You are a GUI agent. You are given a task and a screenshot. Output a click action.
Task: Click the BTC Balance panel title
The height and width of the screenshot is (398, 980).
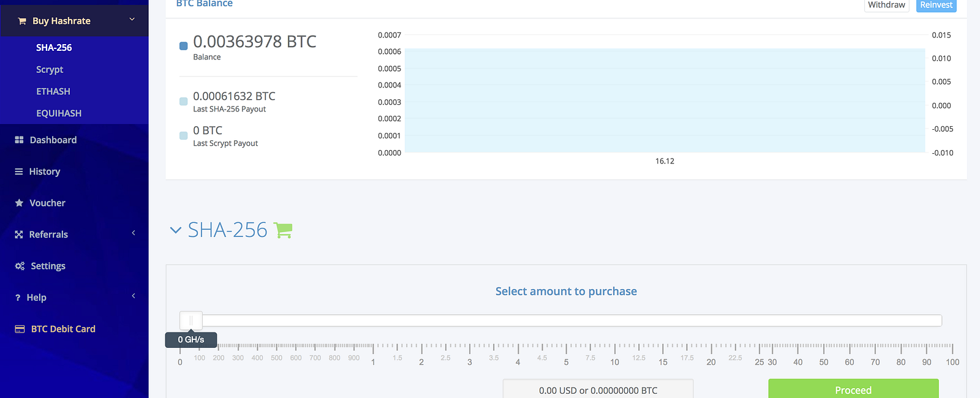pyautogui.click(x=205, y=4)
